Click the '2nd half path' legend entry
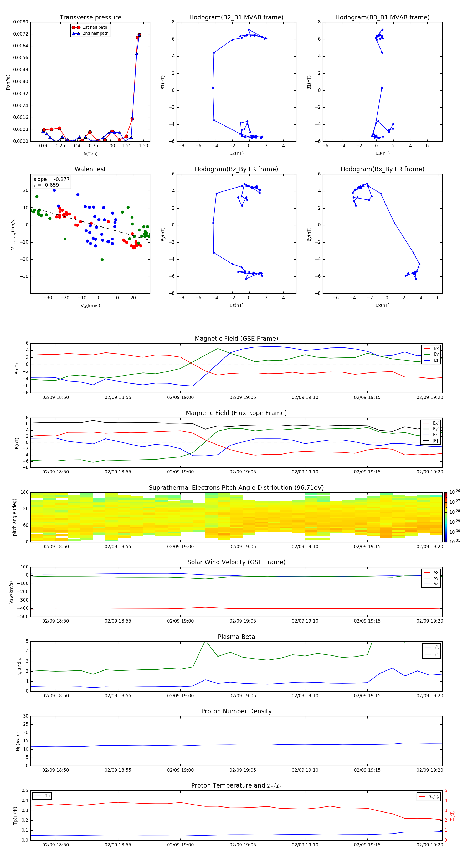 coord(90,33)
